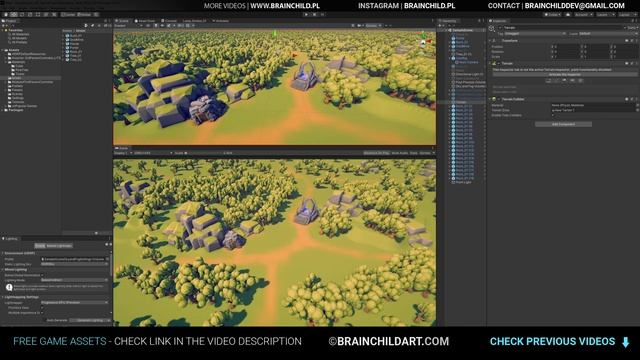Click Mute Audio in Game view
This screenshot has width=640, height=360.
399,153
